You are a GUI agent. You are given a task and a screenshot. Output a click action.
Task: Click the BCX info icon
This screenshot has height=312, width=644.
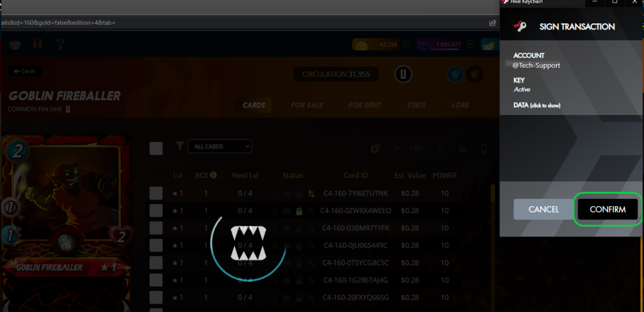[213, 175]
